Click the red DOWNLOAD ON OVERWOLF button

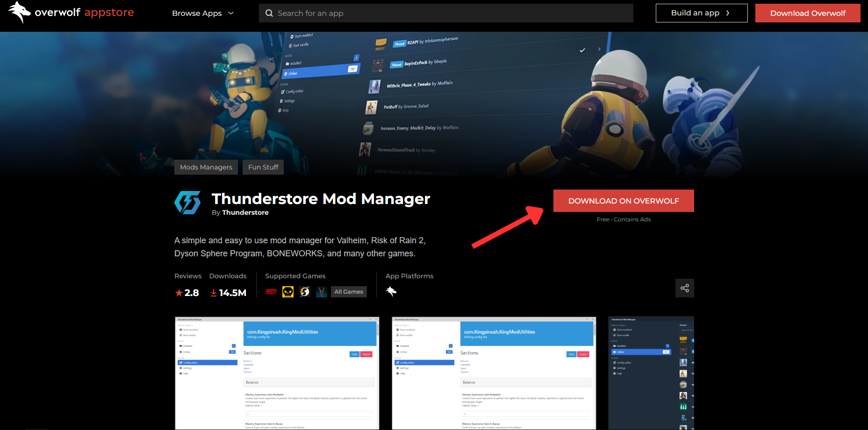tap(624, 201)
